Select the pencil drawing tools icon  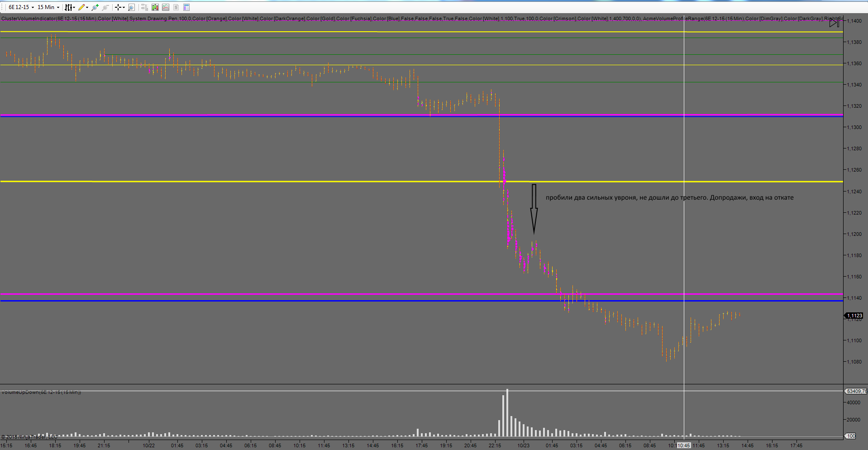click(81, 7)
